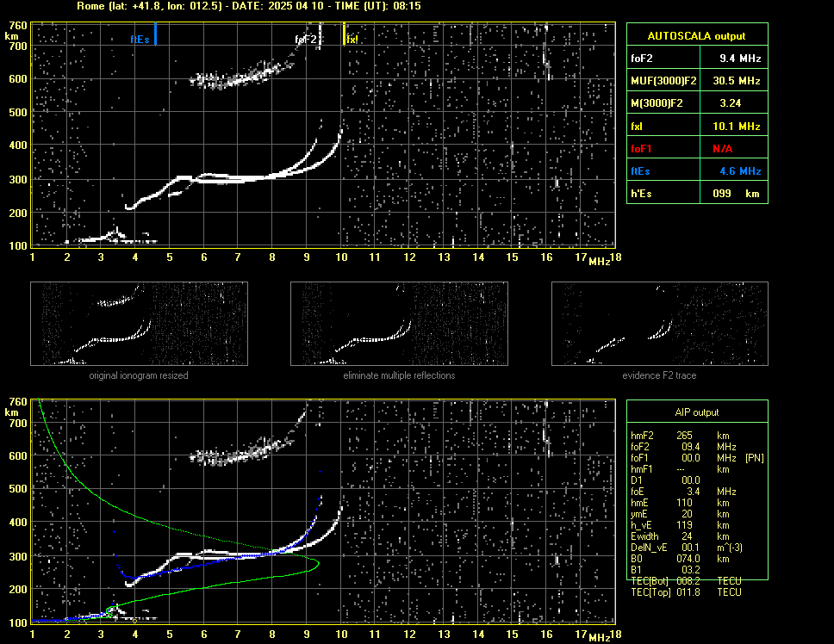Select the 3.24 M(3000)F2 value
The width and height of the screenshot is (834, 644).
pyautogui.click(x=731, y=103)
